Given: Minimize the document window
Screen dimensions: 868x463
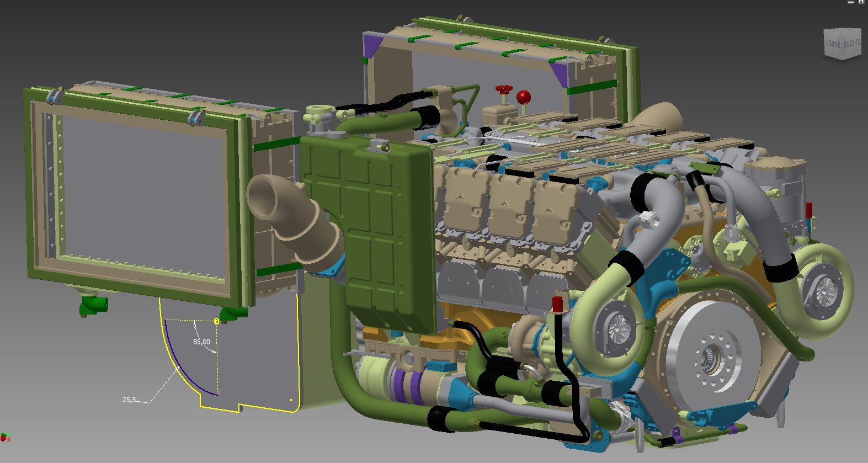Looking at the screenshot, I should point(850,2).
